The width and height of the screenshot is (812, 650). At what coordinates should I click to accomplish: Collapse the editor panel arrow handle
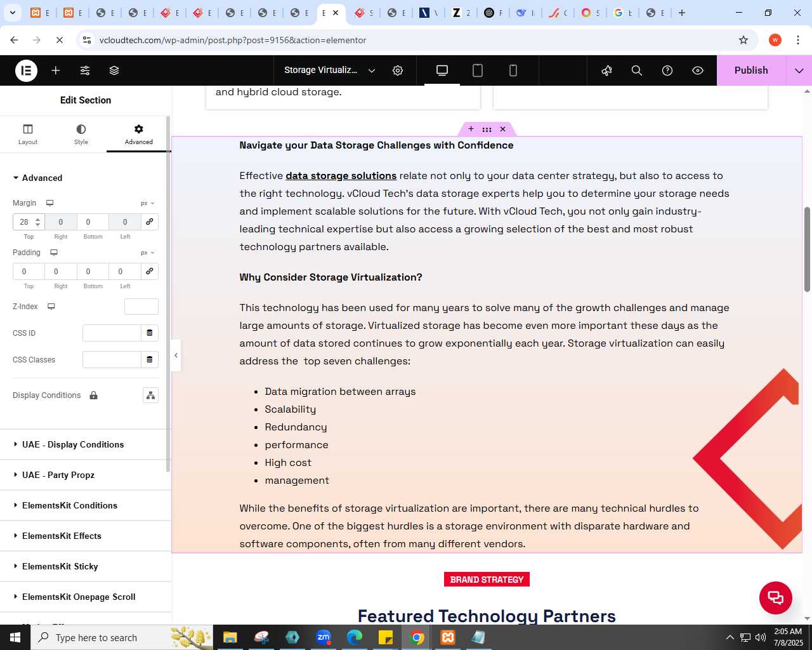pos(176,355)
